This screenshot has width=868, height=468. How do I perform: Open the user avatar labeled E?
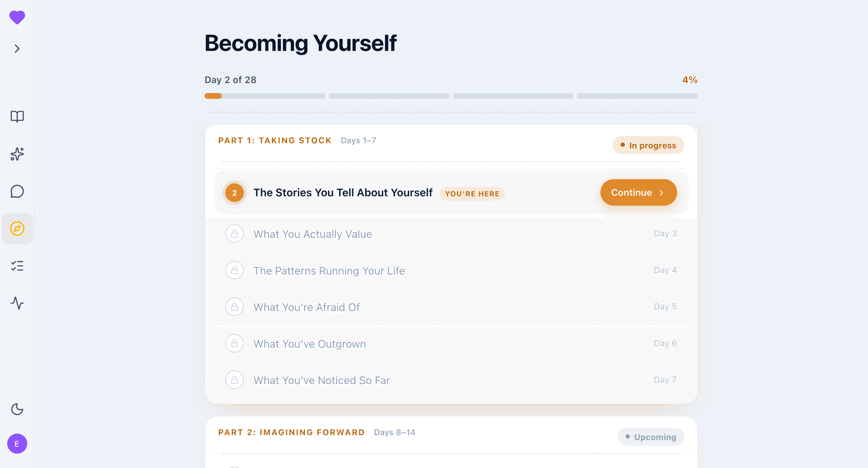17,444
